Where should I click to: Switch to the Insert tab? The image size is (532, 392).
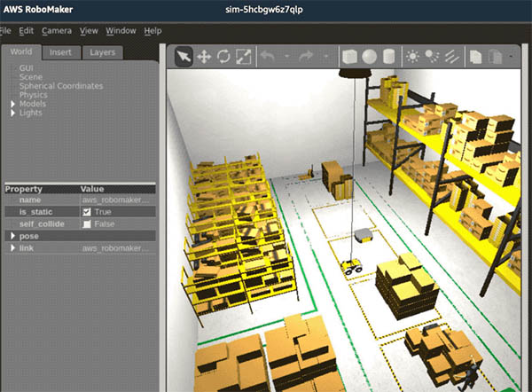[60, 52]
